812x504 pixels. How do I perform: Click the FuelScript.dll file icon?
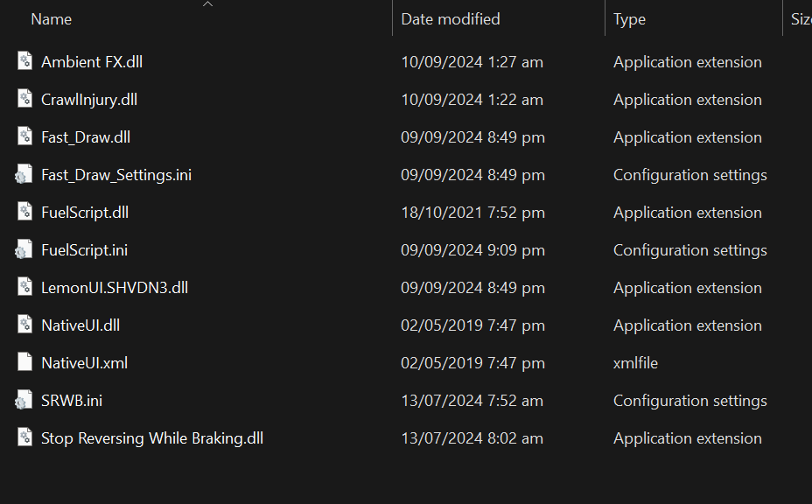click(x=24, y=213)
